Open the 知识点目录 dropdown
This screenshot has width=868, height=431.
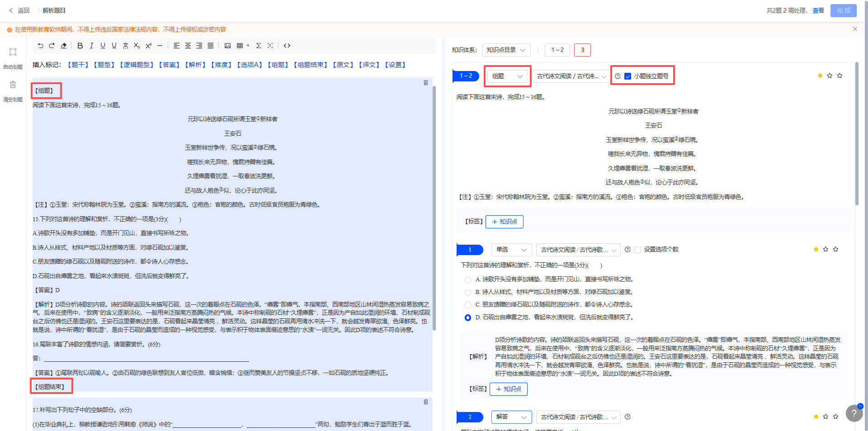(x=506, y=50)
